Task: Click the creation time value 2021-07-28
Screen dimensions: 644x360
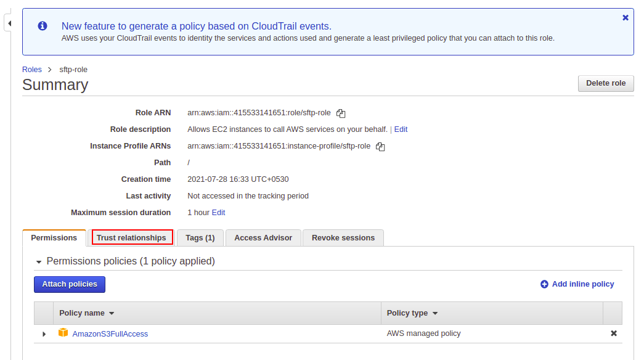Action: (x=238, y=179)
